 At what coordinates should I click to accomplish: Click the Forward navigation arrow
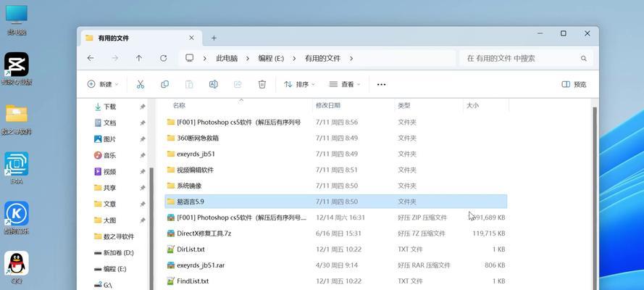[x=115, y=58]
